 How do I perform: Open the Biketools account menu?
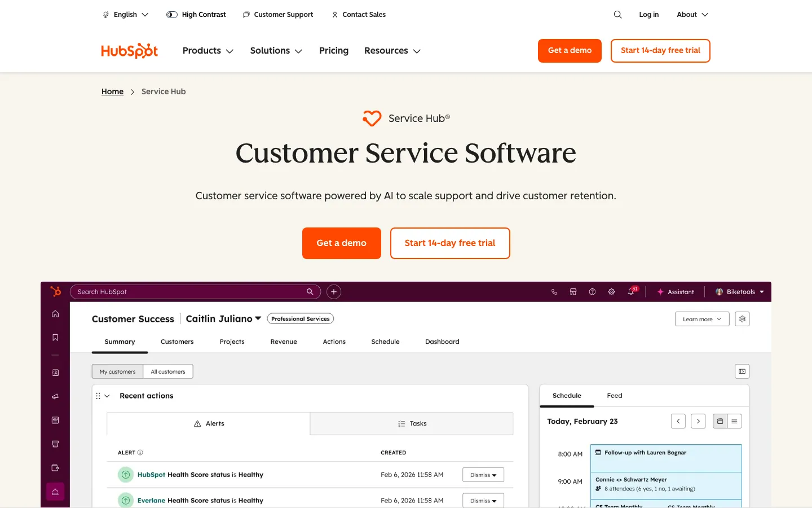740,292
